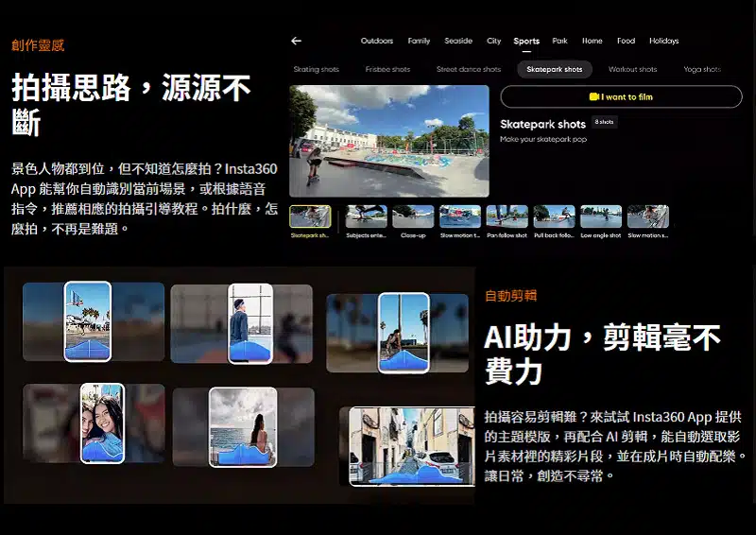
Task: Open the Home category tab
Action: pos(593,42)
